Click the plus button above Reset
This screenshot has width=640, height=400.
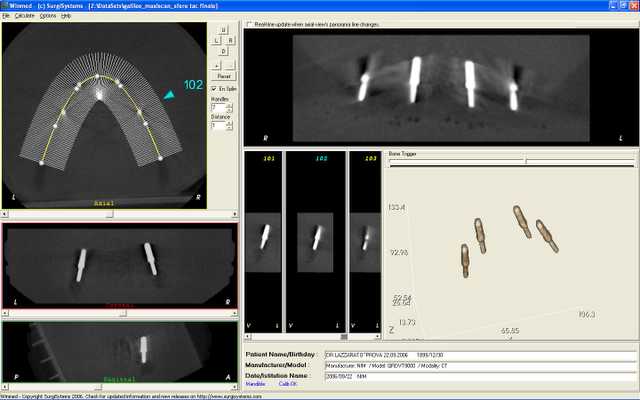(216, 65)
